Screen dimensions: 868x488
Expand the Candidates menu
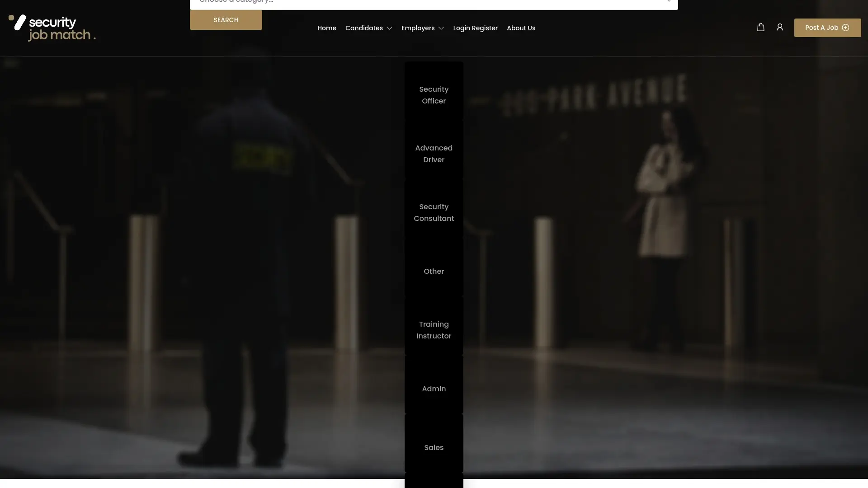point(368,28)
